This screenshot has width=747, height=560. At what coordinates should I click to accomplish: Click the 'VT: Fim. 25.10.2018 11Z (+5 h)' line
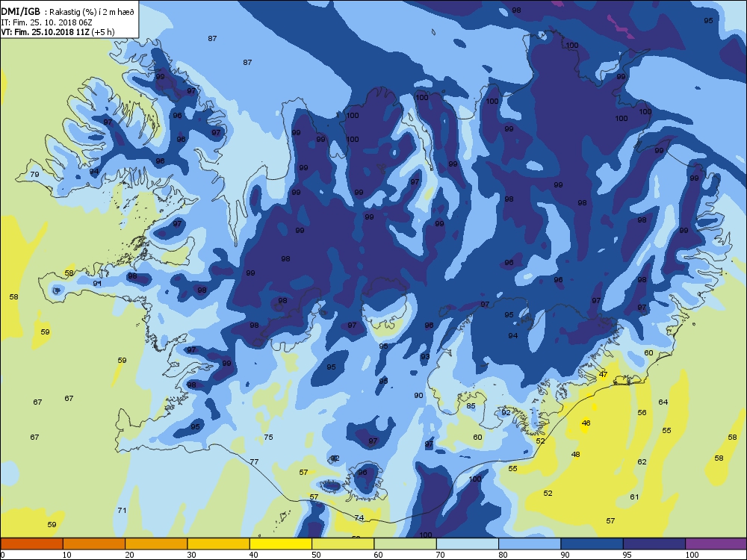point(58,32)
